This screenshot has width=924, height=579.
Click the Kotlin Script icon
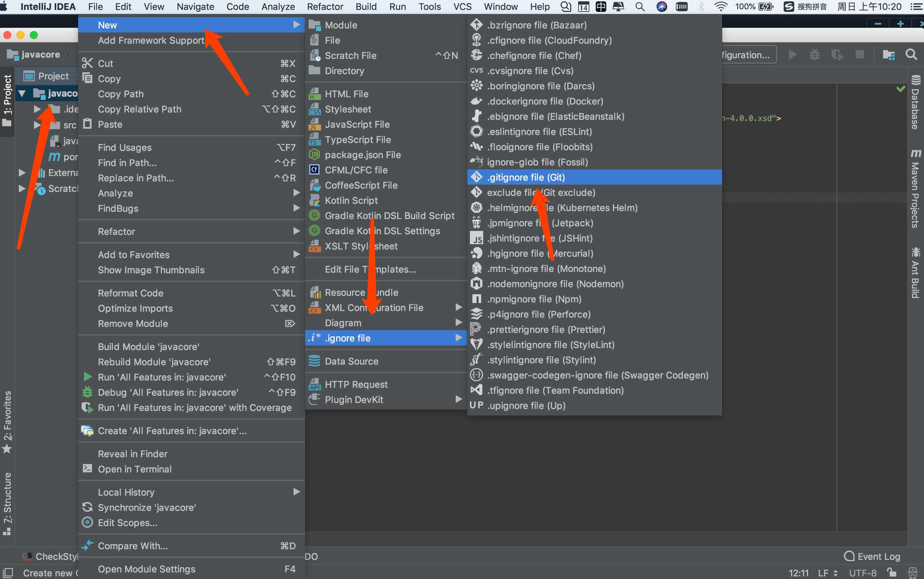314,200
